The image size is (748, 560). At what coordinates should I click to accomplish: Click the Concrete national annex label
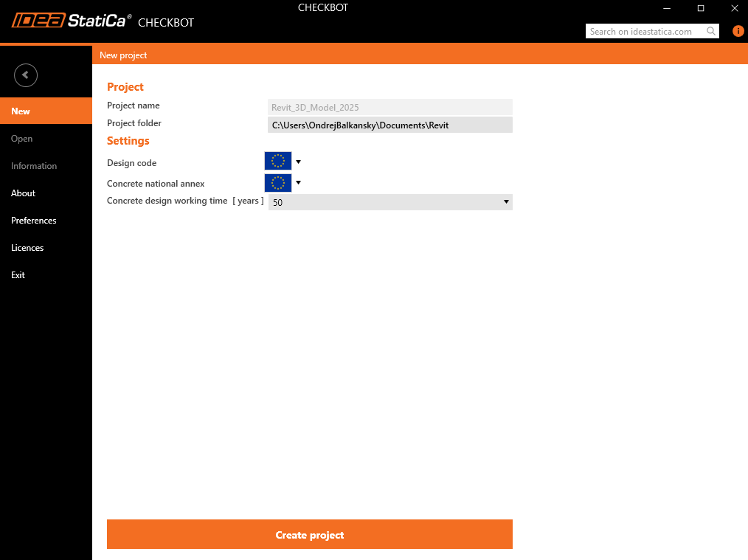(x=156, y=184)
